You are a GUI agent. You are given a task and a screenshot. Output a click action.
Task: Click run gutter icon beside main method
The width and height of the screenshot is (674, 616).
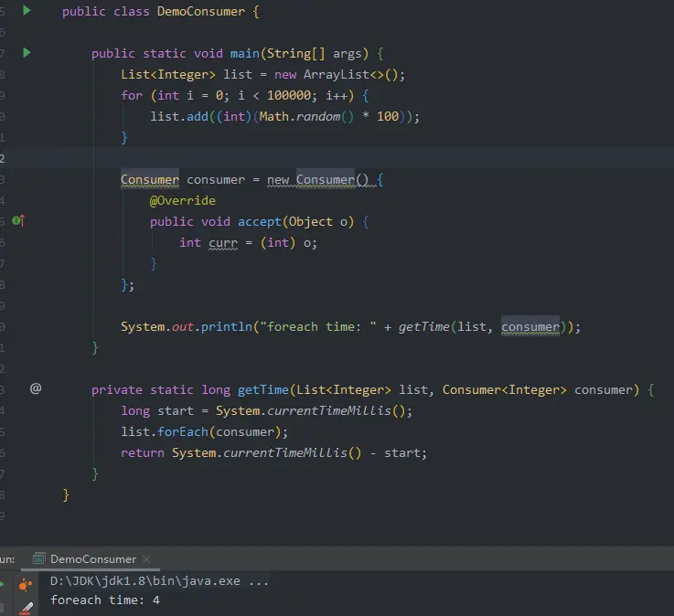tap(27, 53)
